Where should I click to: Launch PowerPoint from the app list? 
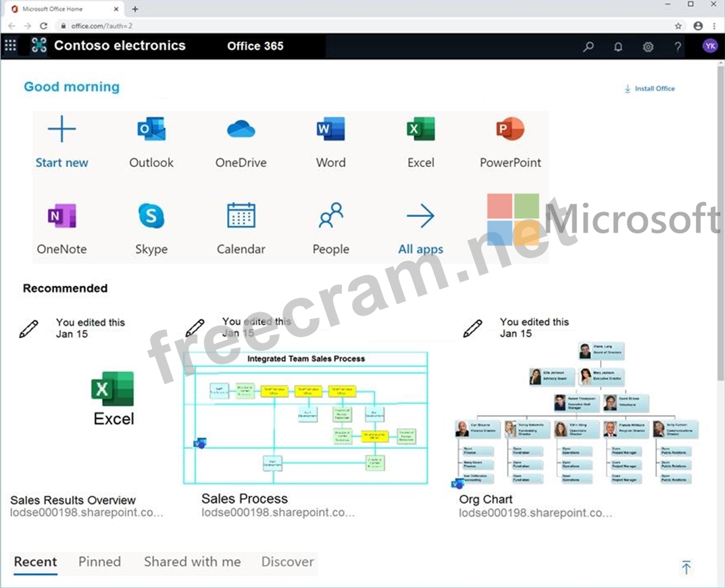(x=510, y=129)
